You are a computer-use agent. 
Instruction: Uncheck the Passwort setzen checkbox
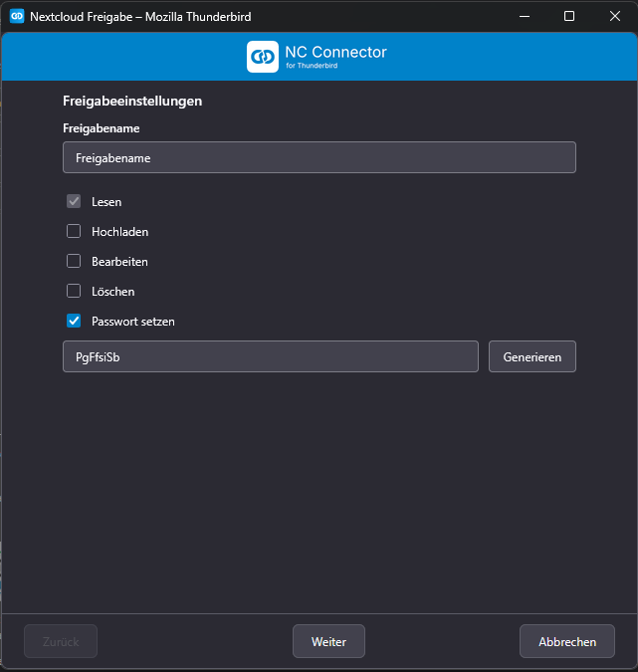pos(74,321)
